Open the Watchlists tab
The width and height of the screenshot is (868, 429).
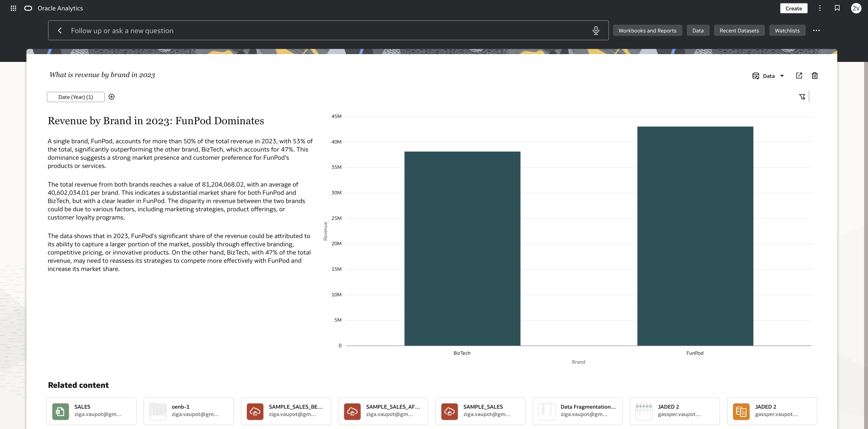click(787, 31)
